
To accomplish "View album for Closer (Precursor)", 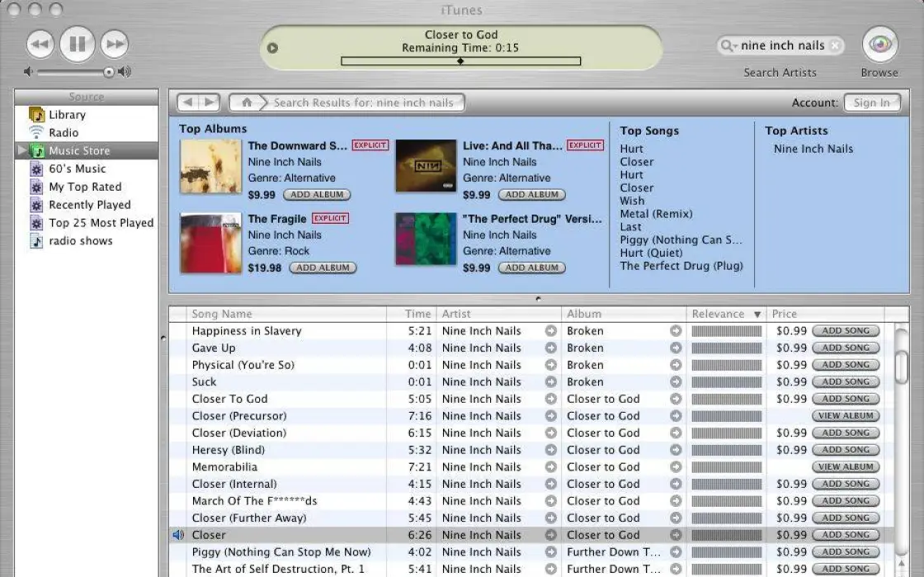I will point(846,416).
